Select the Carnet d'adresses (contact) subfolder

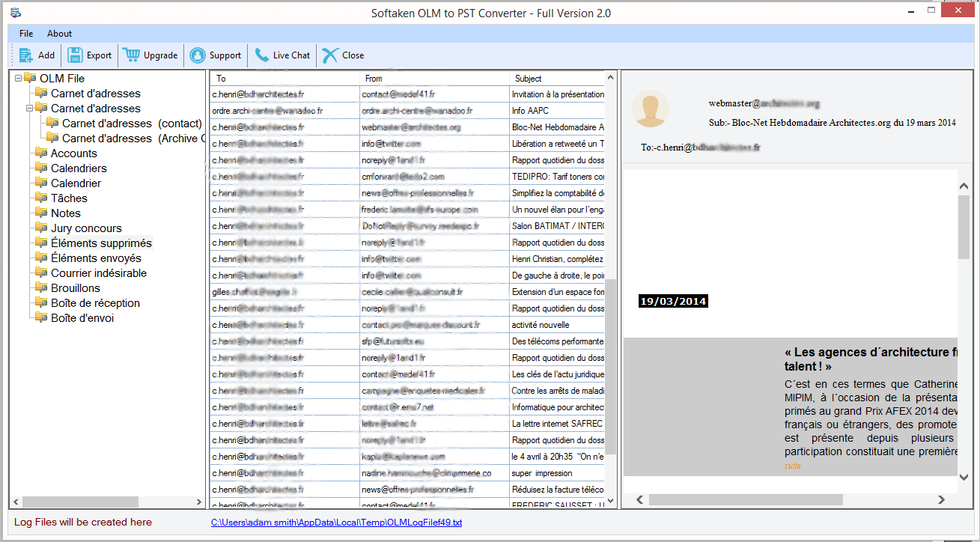pos(132,124)
